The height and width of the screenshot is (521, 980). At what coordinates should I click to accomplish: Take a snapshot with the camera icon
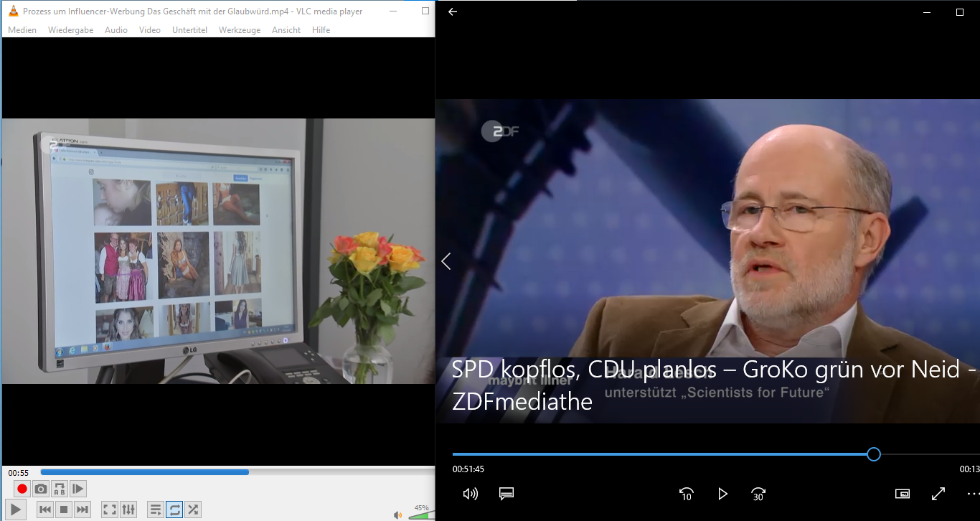click(41, 489)
